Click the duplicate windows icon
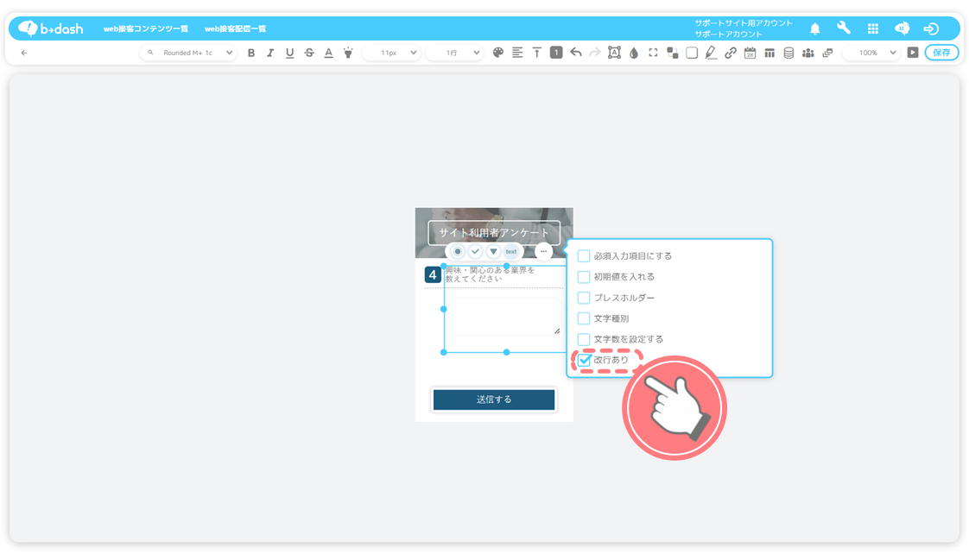 click(827, 53)
